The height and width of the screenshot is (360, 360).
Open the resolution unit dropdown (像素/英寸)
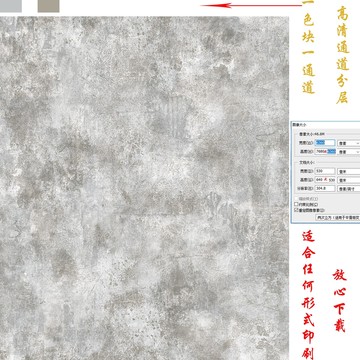(349, 189)
